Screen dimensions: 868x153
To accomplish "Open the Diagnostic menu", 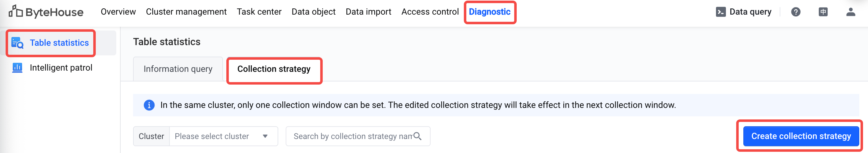I will (x=489, y=12).
